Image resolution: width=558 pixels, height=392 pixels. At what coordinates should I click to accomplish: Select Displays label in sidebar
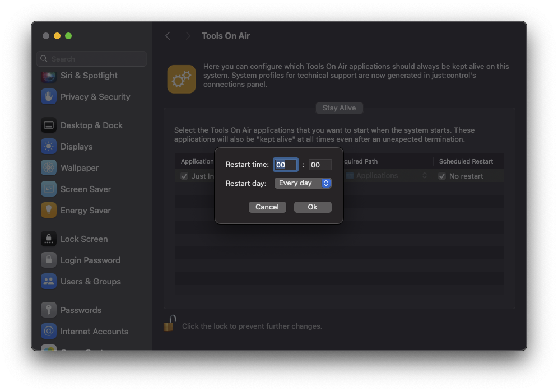point(77,147)
